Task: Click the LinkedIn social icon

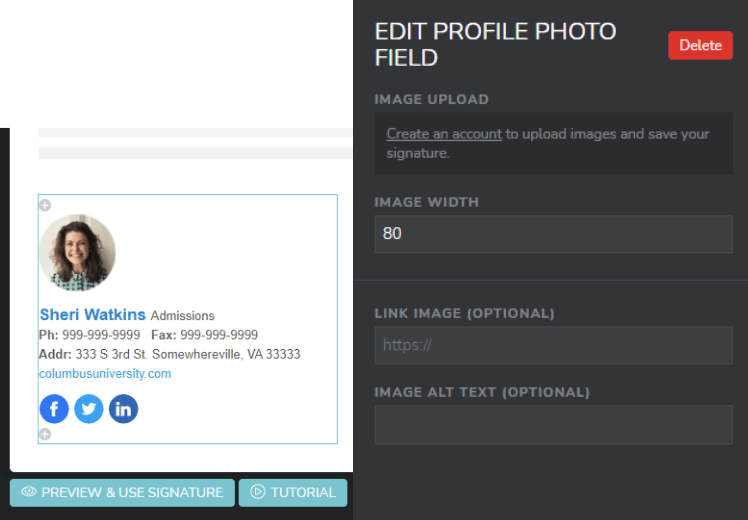Action: (x=123, y=409)
